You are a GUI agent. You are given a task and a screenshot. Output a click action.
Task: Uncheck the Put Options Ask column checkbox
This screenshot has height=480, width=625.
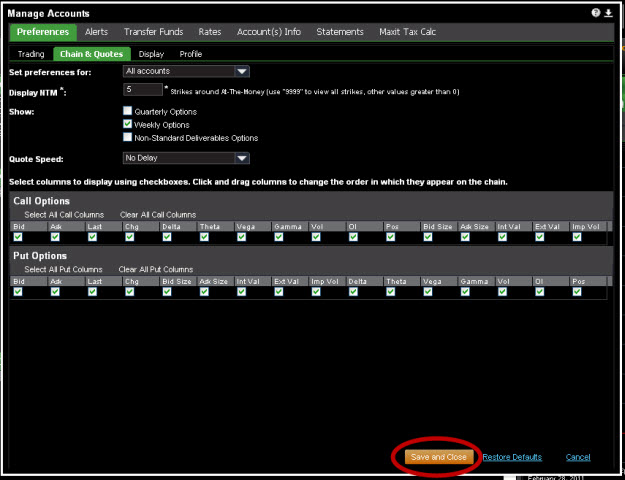point(55,292)
